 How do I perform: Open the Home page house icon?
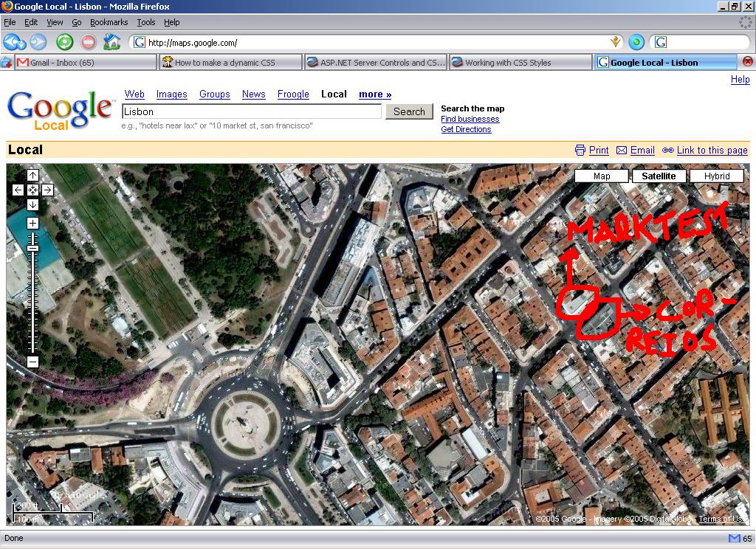click(112, 42)
